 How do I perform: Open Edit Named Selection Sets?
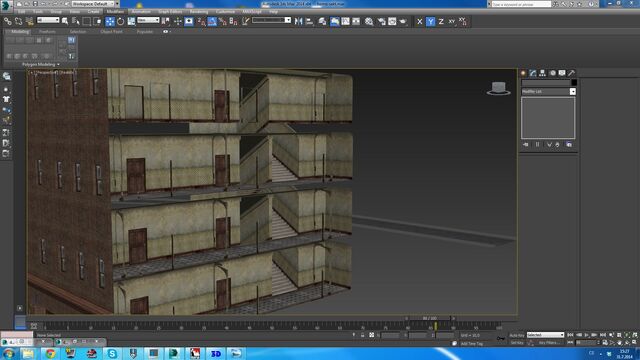245,21
